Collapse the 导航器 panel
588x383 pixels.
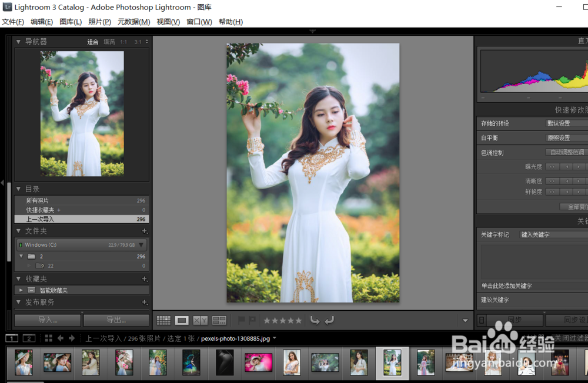[18, 42]
